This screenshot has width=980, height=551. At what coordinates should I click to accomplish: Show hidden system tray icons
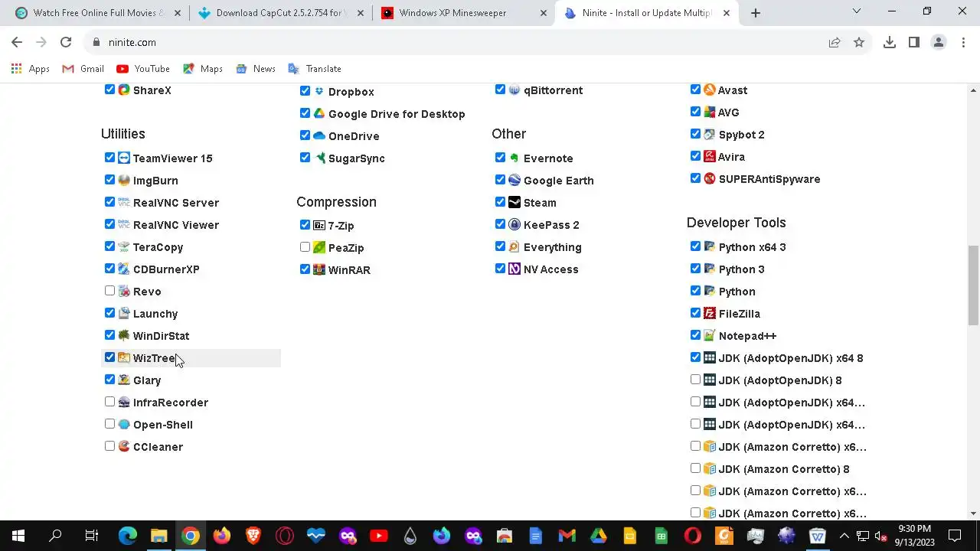click(844, 536)
